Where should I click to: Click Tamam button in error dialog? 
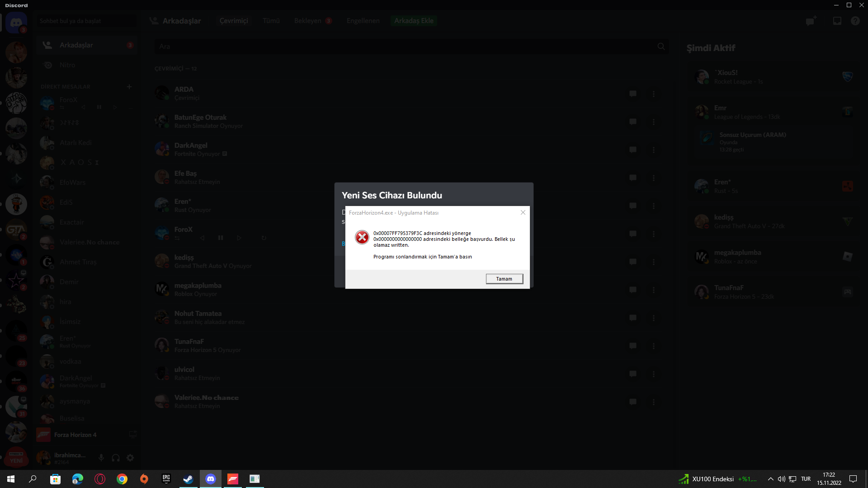504,279
